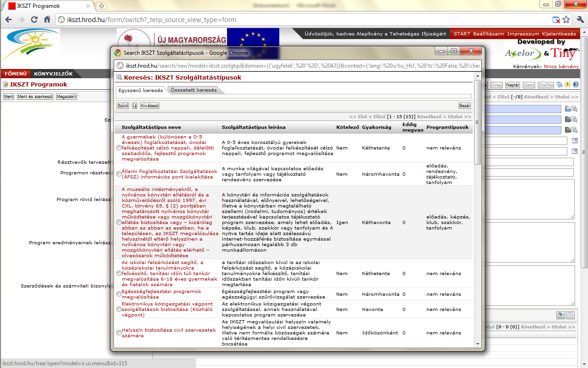This screenshot has width=588, height=368.
Task: Click the Kijelentkezés link in top bar
Action: click(559, 34)
